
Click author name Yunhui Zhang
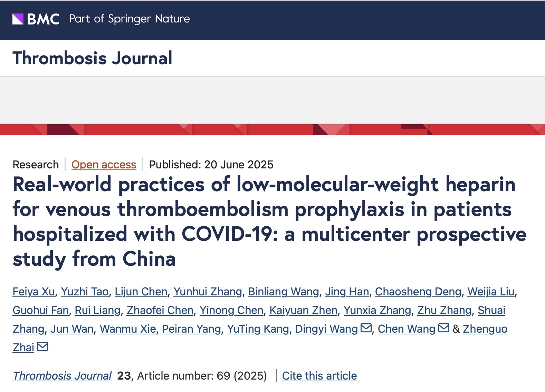[208, 292]
